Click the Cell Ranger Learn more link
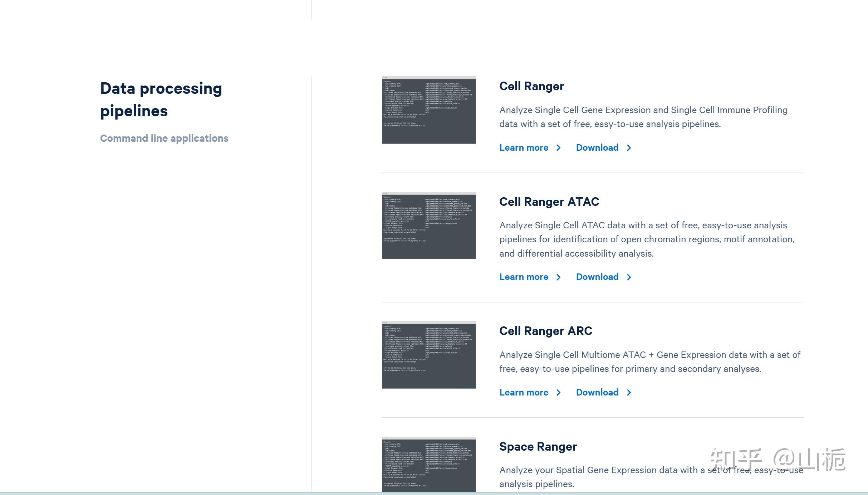 tap(524, 148)
